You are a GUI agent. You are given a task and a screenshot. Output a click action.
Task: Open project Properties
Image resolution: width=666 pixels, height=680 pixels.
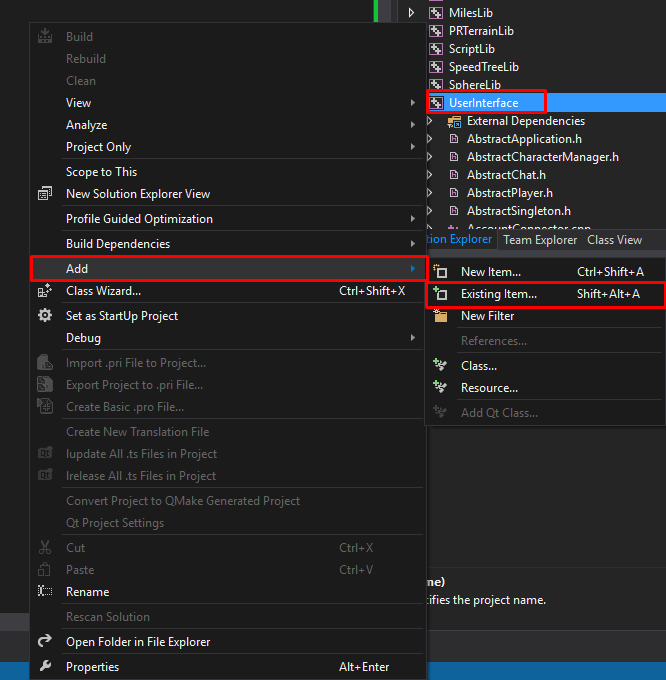click(x=228, y=667)
